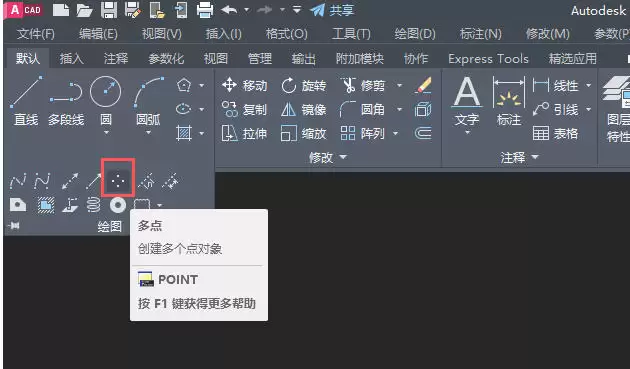Click the 移动 (Move) tool
This screenshot has height=369, width=630.
click(x=244, y=85)
